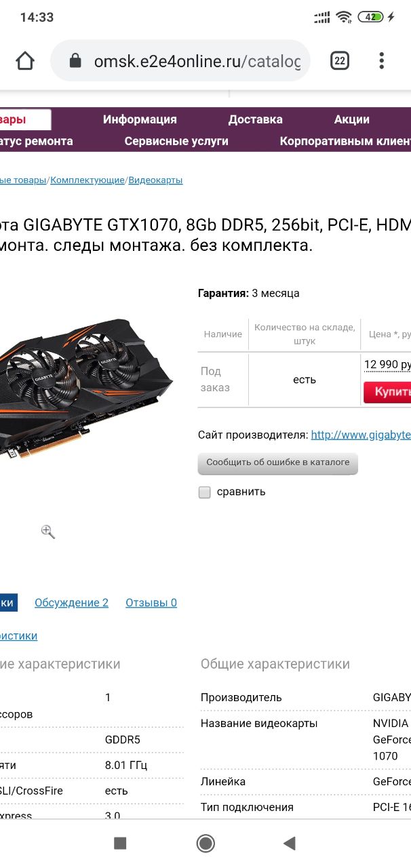The height and width of the screenshot is (868, 411).
Task: Open the Информация menu item
Action: (140, 119)
